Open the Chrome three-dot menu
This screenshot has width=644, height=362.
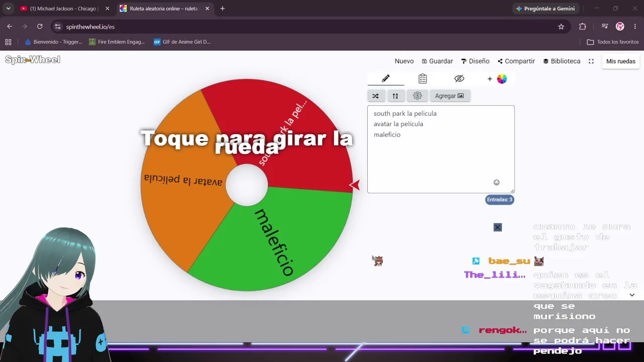point(635,27)
